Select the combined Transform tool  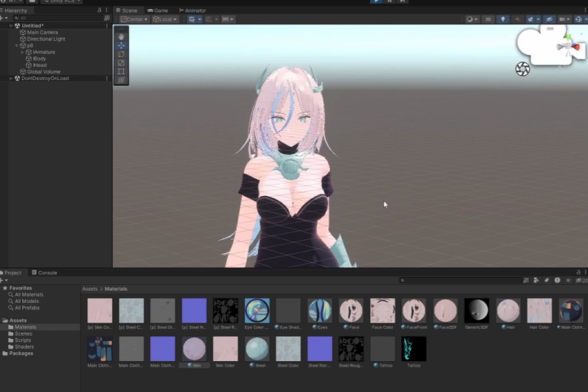[x=121, y=80]
